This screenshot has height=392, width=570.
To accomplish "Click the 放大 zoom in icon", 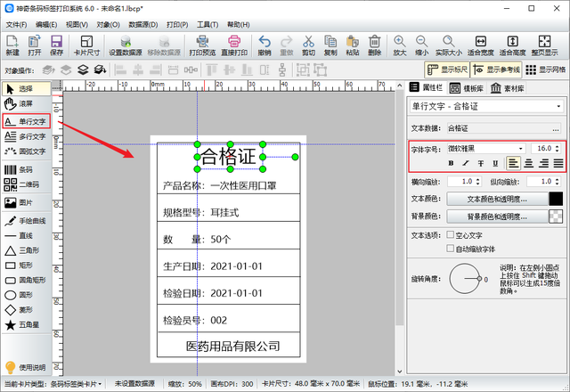I will pyautogui.click(x=400, y=45).
